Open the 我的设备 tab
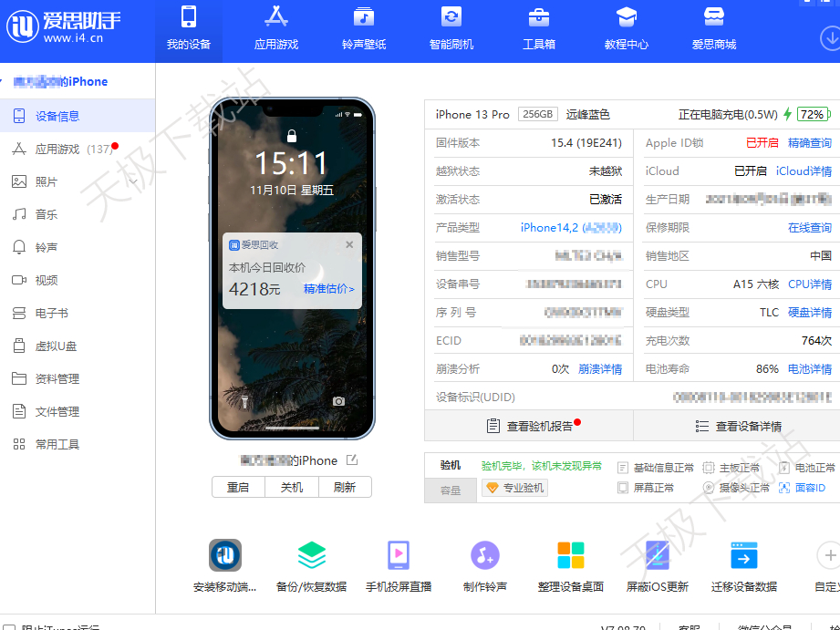Viewport: 840px width, 630px height. [x=189, y=31]
